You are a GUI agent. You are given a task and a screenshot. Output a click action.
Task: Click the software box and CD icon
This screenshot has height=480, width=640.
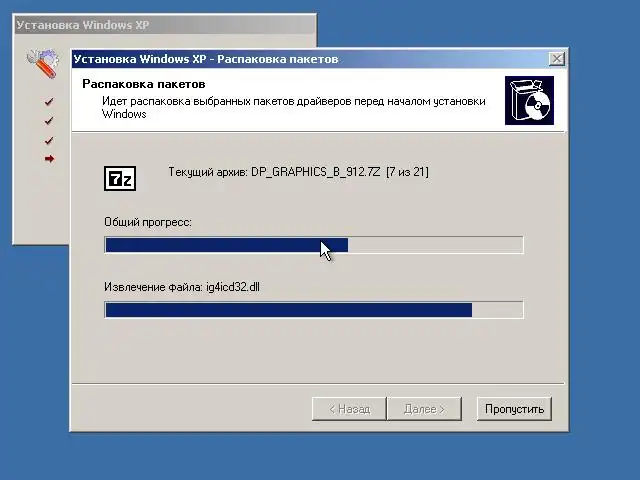click(x=529, y=100)
